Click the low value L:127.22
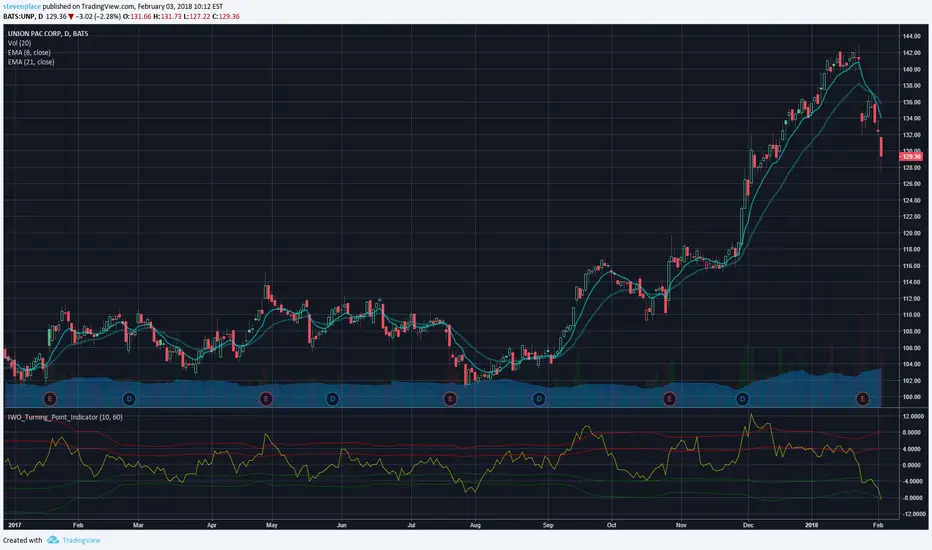 [x=197, y=17]
